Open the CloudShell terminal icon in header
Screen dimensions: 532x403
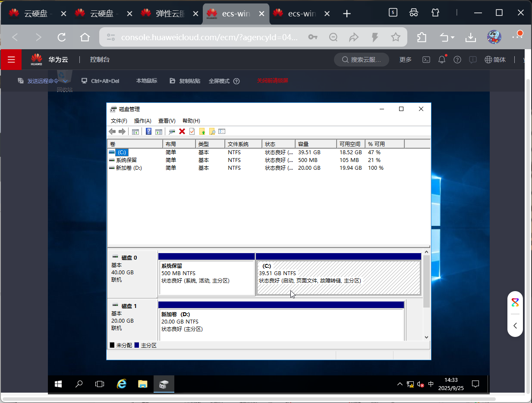click(426, 60)
